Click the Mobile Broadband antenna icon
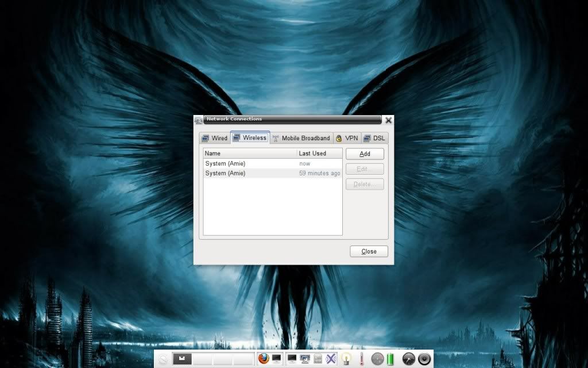The width and height of the screenshot is (588, 368). pyautogui.click(x=276, y=138)
